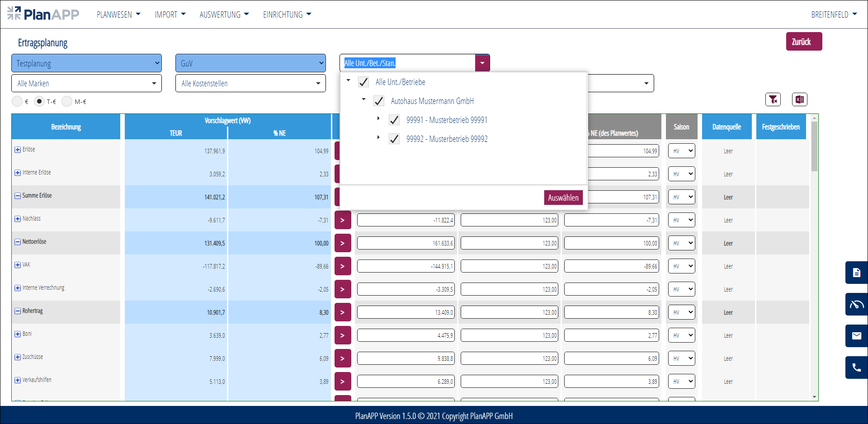Toggle the 99991 - Musterbetrieb 99991 checkbox
The width and height of the screenshot is (868, 424).
click(394, 120)
